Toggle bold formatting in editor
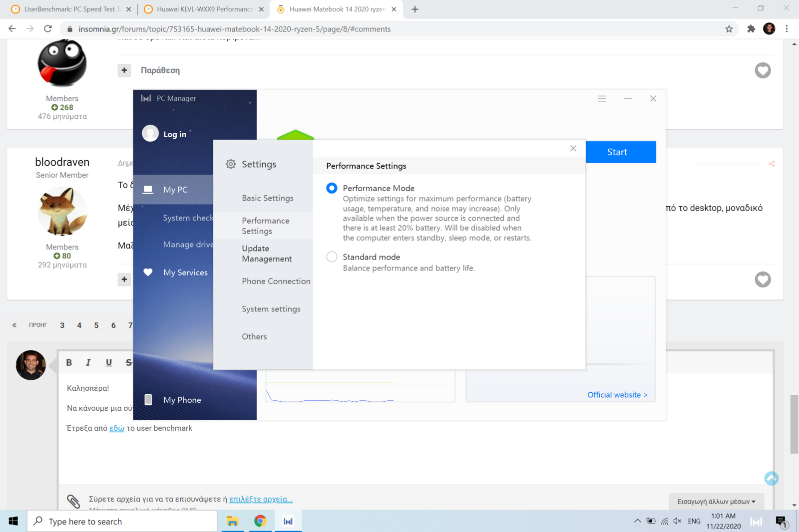 pos(69,363)
